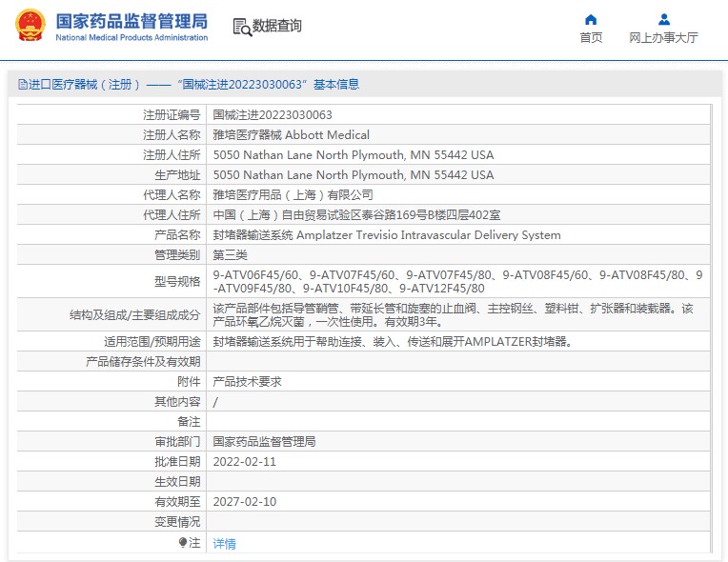This screenshot has height=562, width=728.
Task: Click the 批准日期 label
Action: [x=177, y=462]
